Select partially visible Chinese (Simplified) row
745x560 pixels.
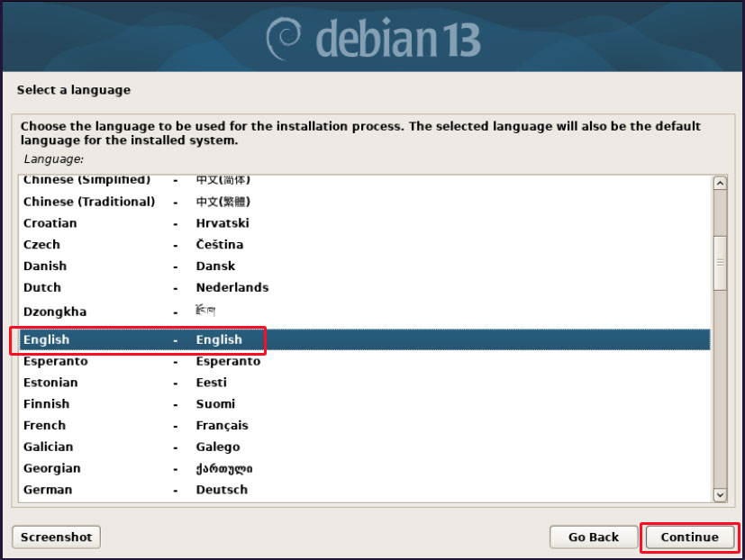coord(365,183)
